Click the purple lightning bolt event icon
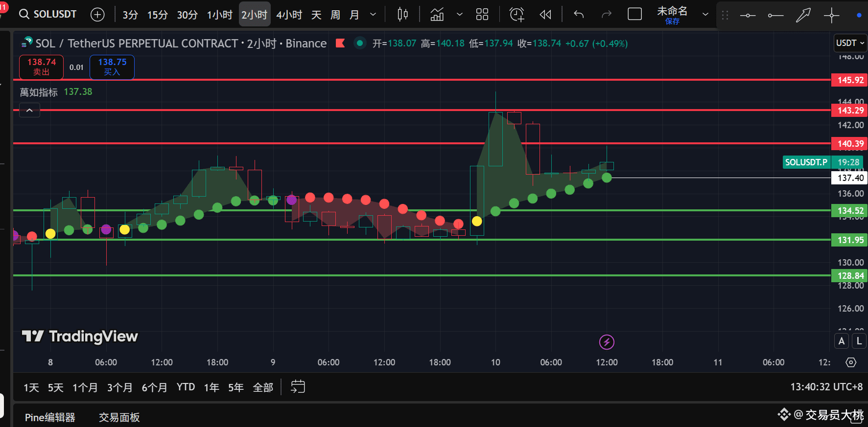This screenshot has width=868, height=427. (x=607, y=342)
